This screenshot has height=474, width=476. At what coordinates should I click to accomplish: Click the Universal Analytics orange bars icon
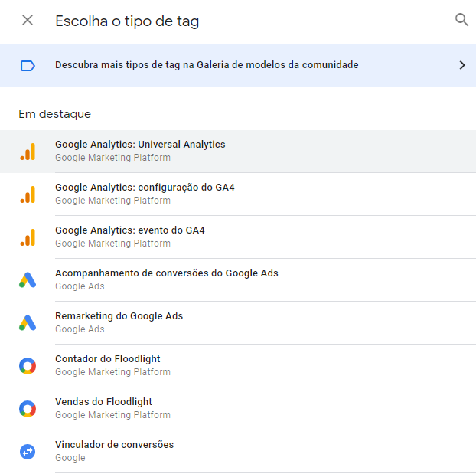28,152
